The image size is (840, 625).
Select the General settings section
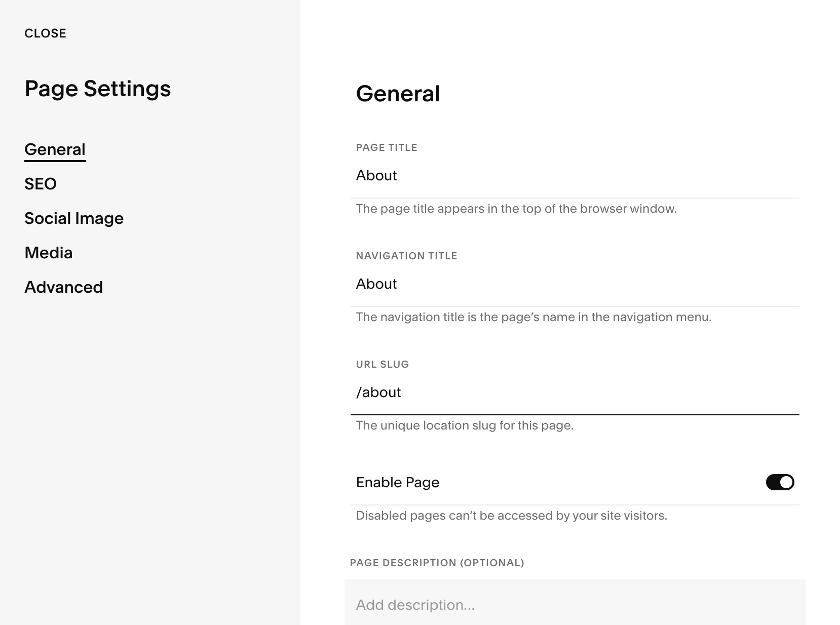tap(55, 148)
